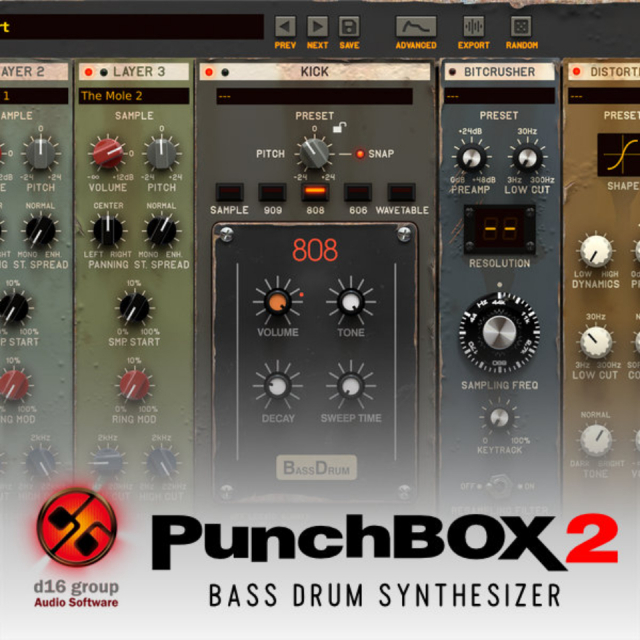The image size is (640, 640).
Task: Click the bitcrusher RESOLUTION display
Action: [500, 229]
